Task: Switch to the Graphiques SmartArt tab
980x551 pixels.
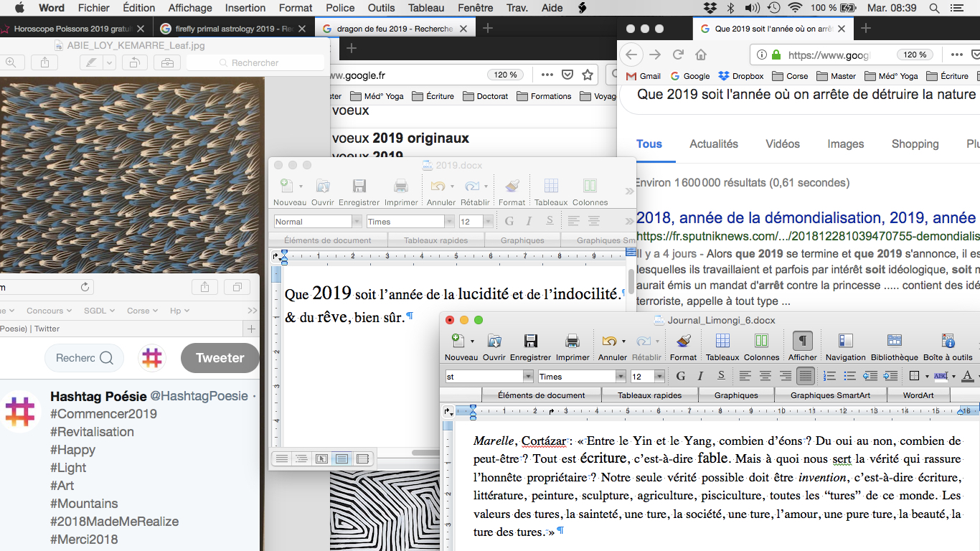Action: (830, 395)
